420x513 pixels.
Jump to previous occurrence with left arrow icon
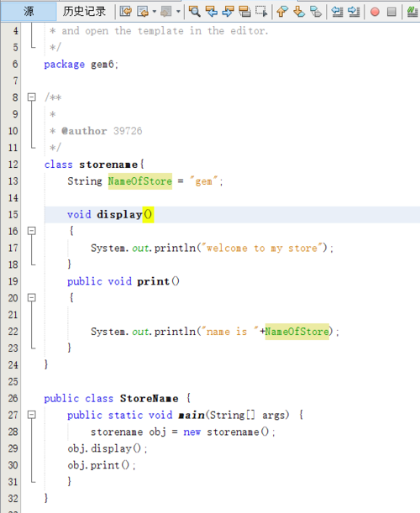tap(212, 12)
